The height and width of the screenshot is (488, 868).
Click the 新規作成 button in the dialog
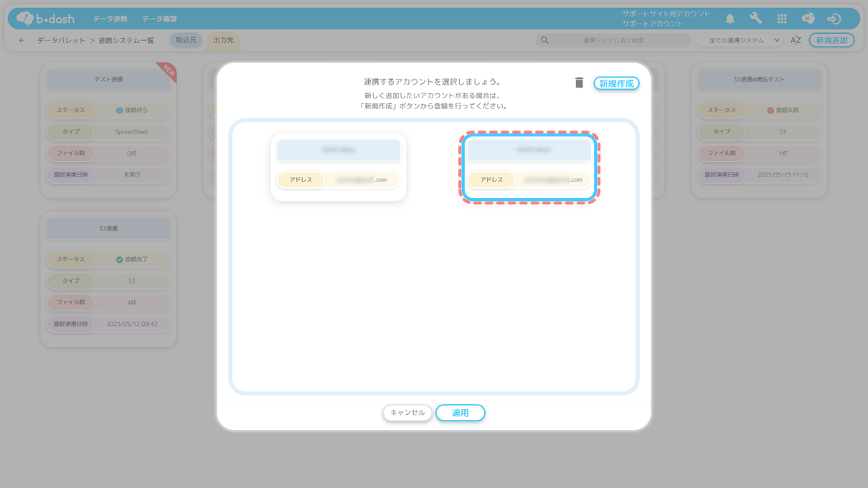tap(616, 84)
